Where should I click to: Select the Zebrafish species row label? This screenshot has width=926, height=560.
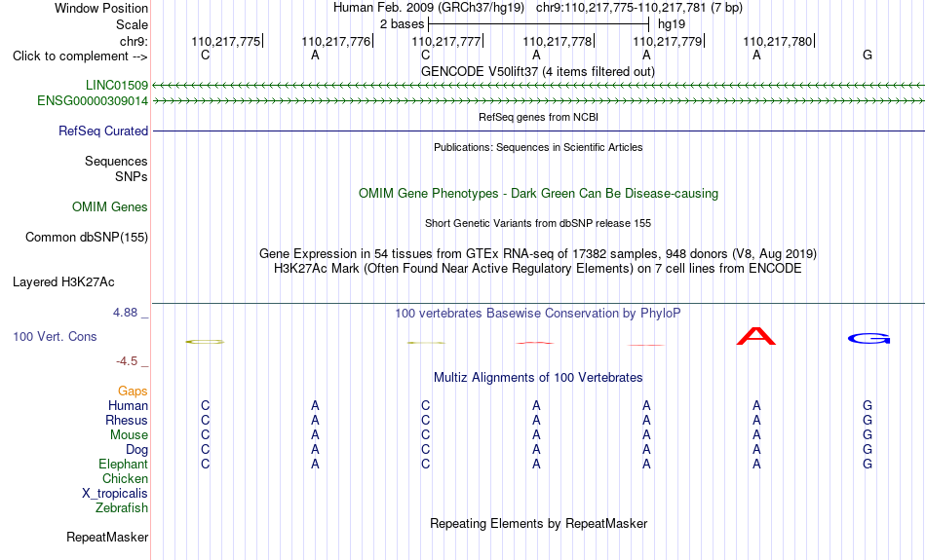click(x=122, y=507)
